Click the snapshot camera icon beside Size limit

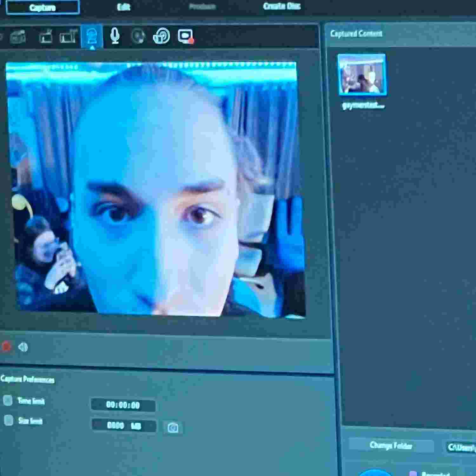(173, 427)
